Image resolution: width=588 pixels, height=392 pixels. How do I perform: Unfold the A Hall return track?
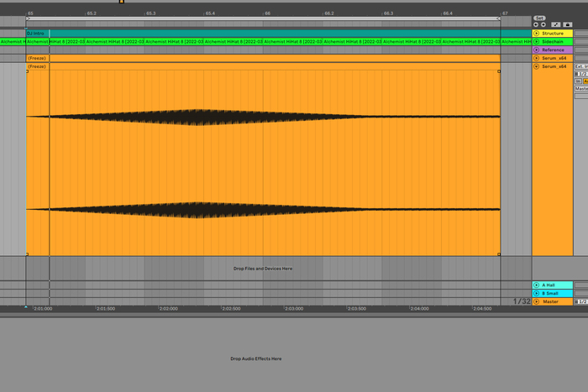tap(537, 285)
